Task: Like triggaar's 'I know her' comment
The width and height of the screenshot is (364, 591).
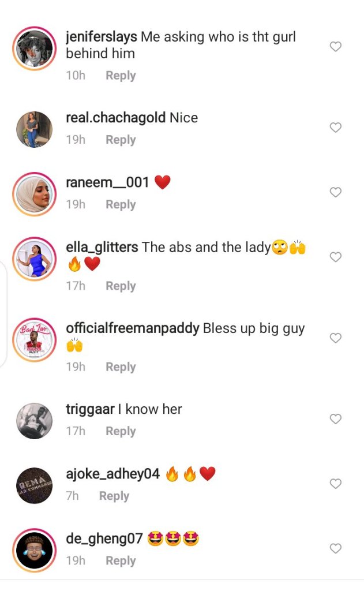Action: (x=335, y=419)
